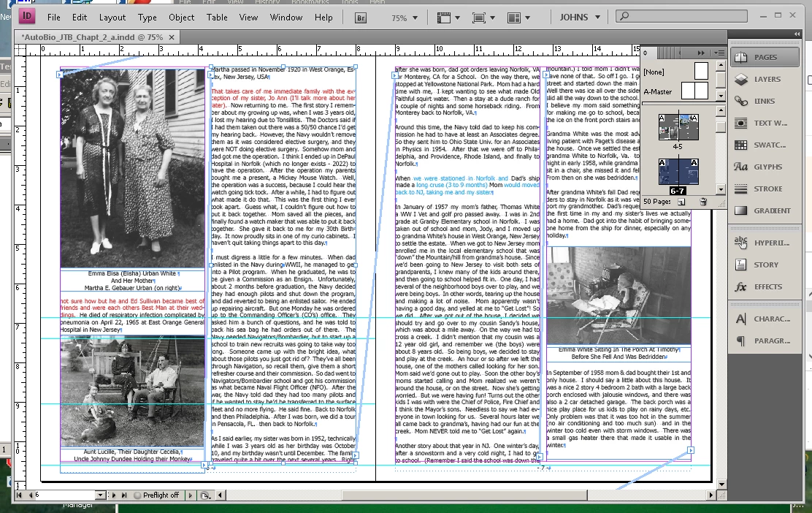Open the Table menu
This screenshot has height=513, width=812.
coord(217,17)
